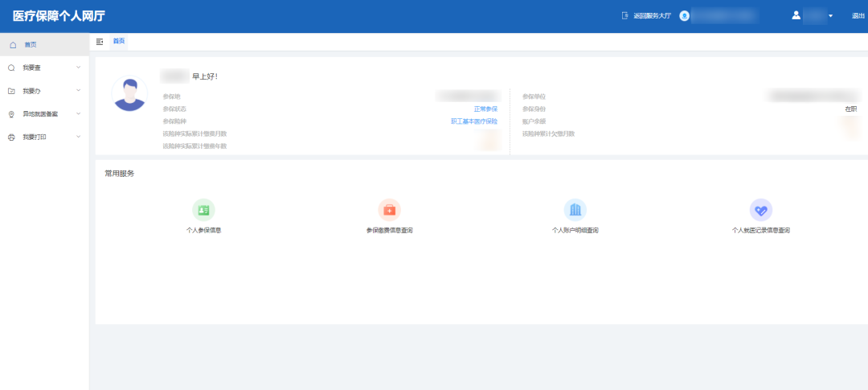Open the 我要办 sidebar menu

click(44, 91)
